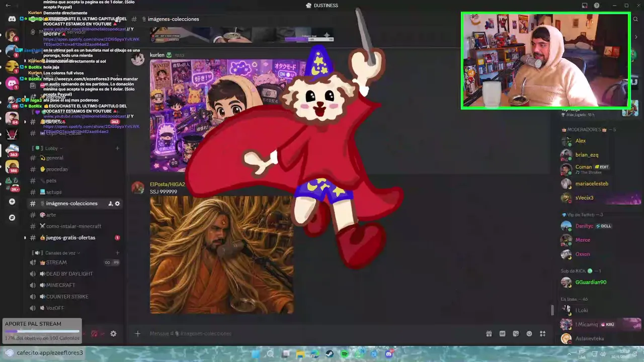The image size is (644, 362).
Task: Click ElPosta/HIGA2 username in chat
Action: click(168, 185)
